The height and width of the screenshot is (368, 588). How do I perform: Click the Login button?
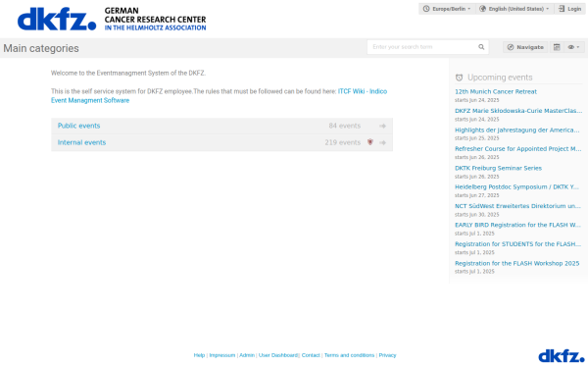click(569, 9)
